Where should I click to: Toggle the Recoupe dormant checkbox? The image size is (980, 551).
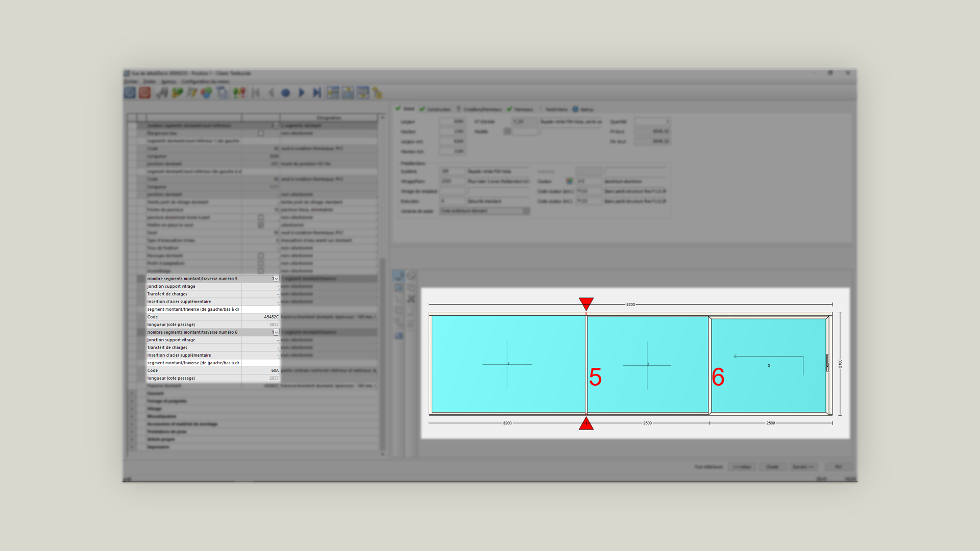261,256
